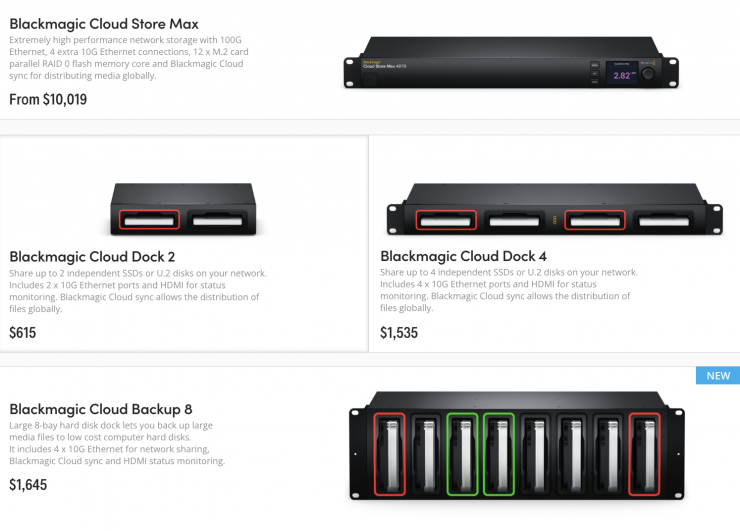Click the Blackmagic Cloud Backup 8 title
This screenshot has width=740, height=531.
click(101, 408)
